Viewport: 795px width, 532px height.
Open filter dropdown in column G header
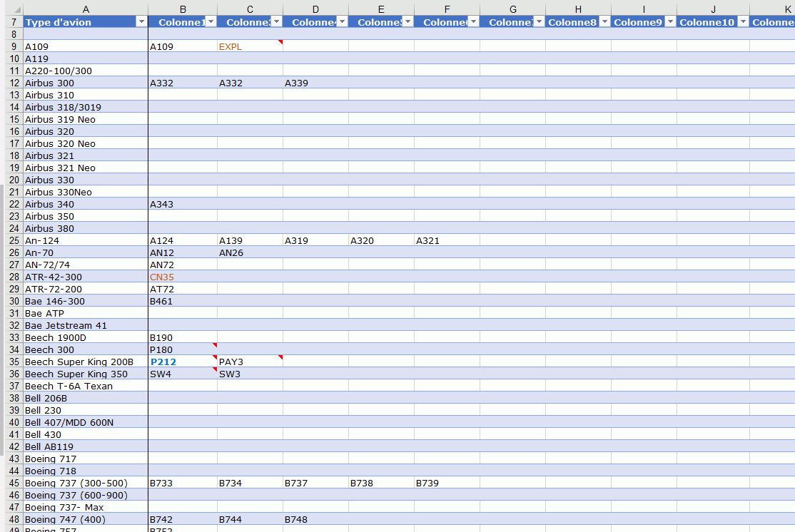(x=539, y=22)
